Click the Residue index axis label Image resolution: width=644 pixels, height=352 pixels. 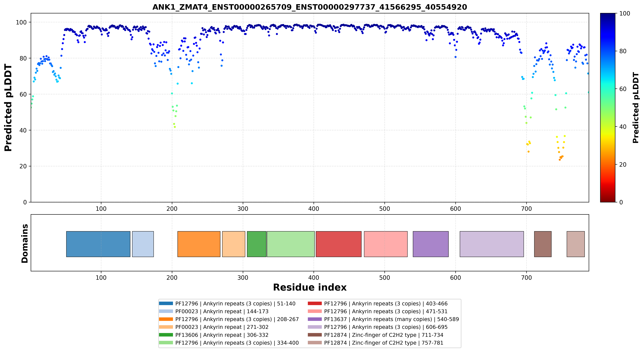point(310,288)
